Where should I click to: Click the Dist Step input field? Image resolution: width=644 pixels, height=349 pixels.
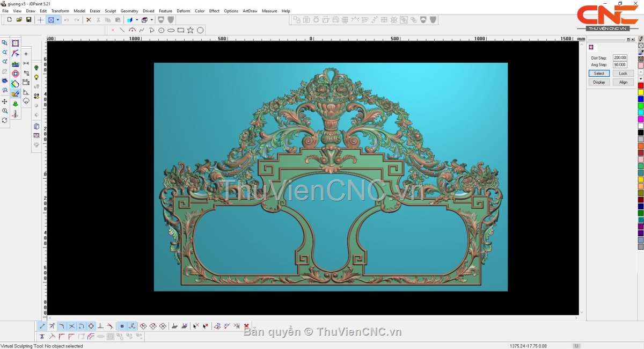(x=620, y=57)
